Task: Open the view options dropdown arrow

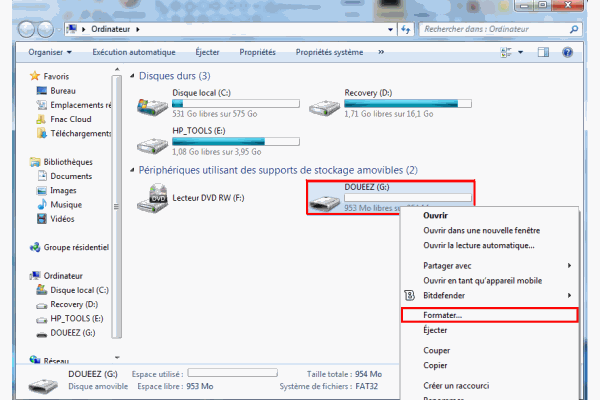Action: click(x=520, y=52)
